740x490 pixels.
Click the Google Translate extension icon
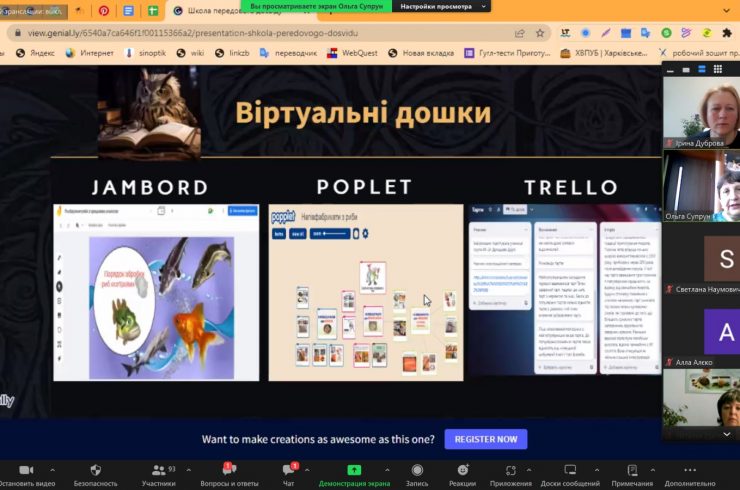[x=646, y=33]
